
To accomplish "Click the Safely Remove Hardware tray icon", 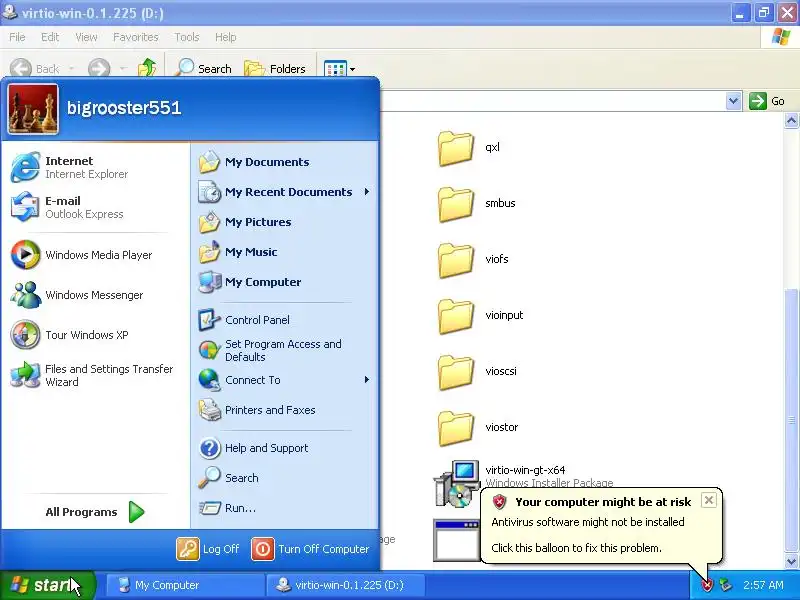I will click(x=725, y=585).
